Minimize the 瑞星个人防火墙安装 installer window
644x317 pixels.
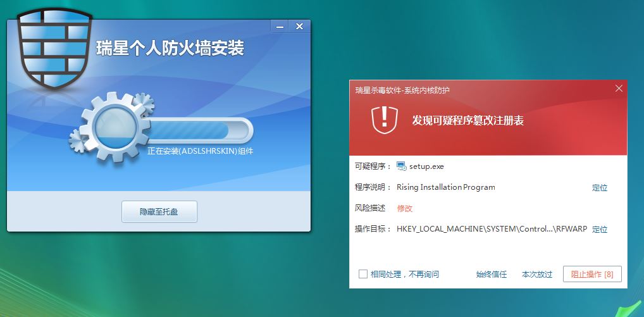coord(280,27)
